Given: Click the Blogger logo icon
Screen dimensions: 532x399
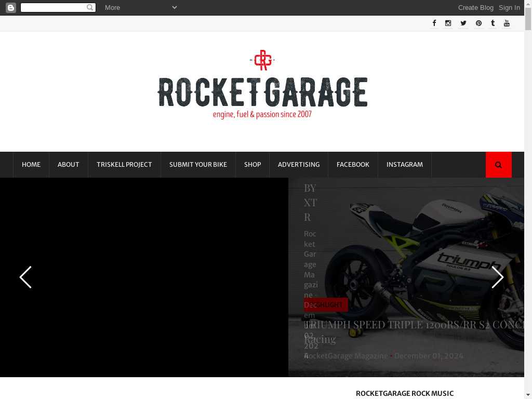Looking at the screenshot, I should (x=11, y=7).
